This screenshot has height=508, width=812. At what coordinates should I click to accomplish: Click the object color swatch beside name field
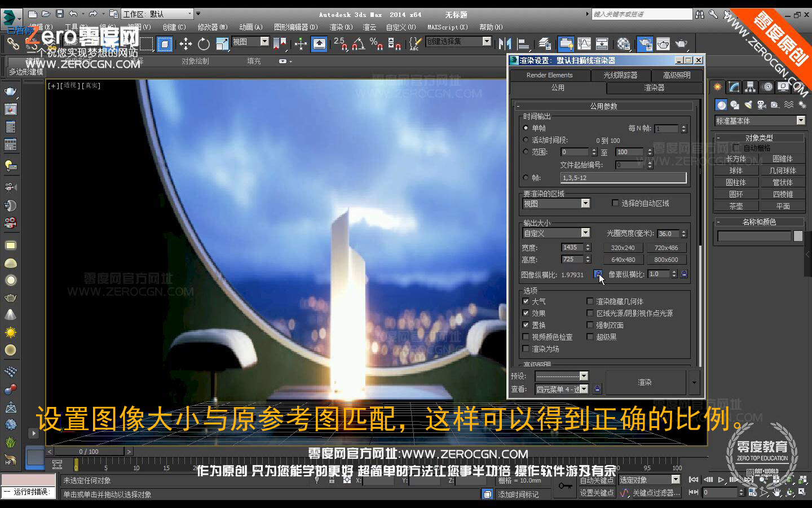pyautogui.click(x=798, y=236)
